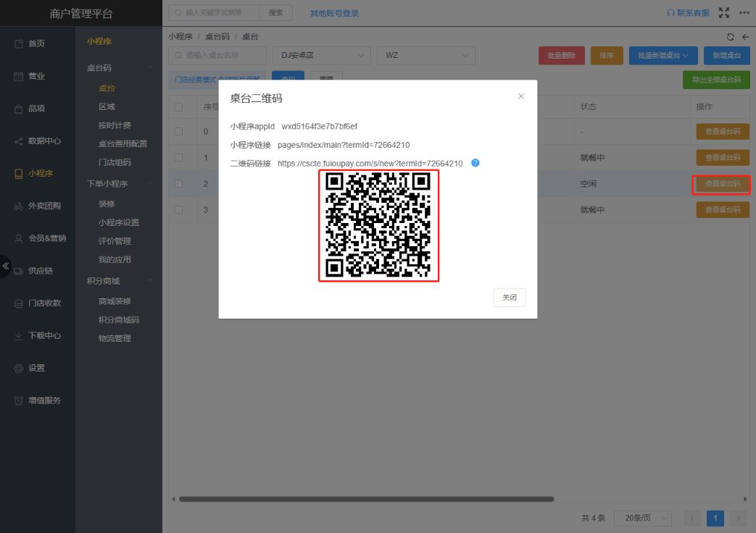Image resolution: width=756 pixels, height=533 pixels.
Task: Collapse sidebar with the double-chevron handle
Action: [5, 266]
